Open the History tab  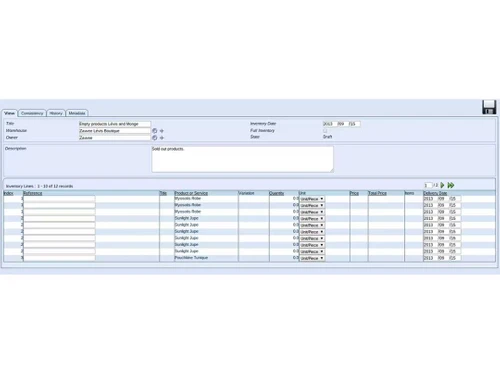pyautogui.click(x=56, y=113)
